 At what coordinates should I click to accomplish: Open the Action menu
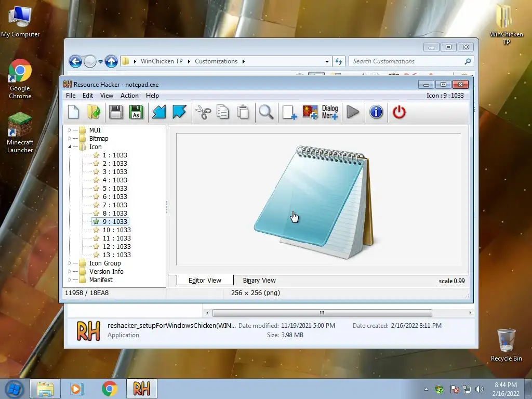[129, 96]
